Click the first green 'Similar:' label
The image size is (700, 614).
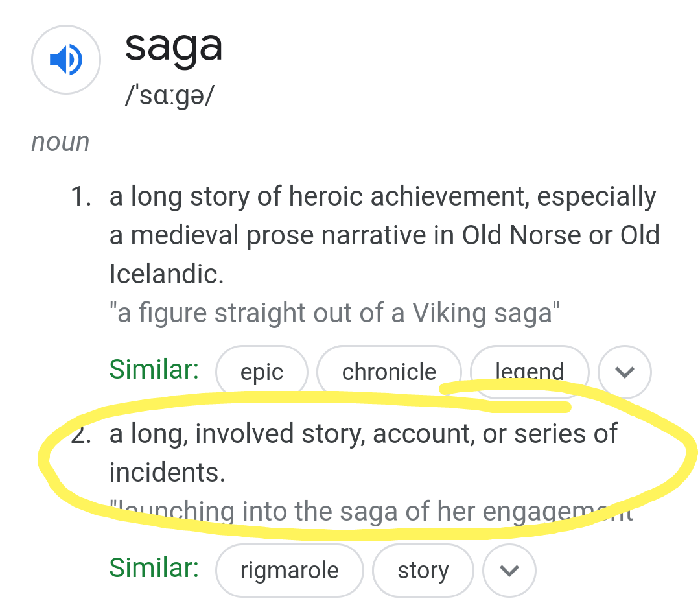point(154,370)
